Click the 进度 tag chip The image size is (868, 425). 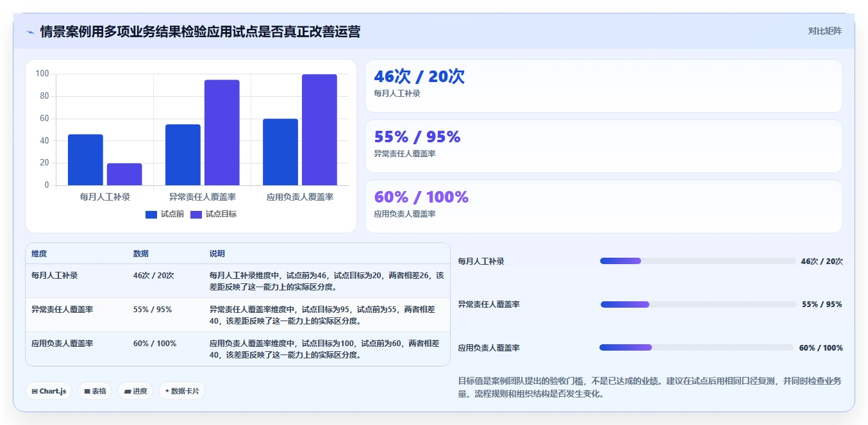coord(135,391)
